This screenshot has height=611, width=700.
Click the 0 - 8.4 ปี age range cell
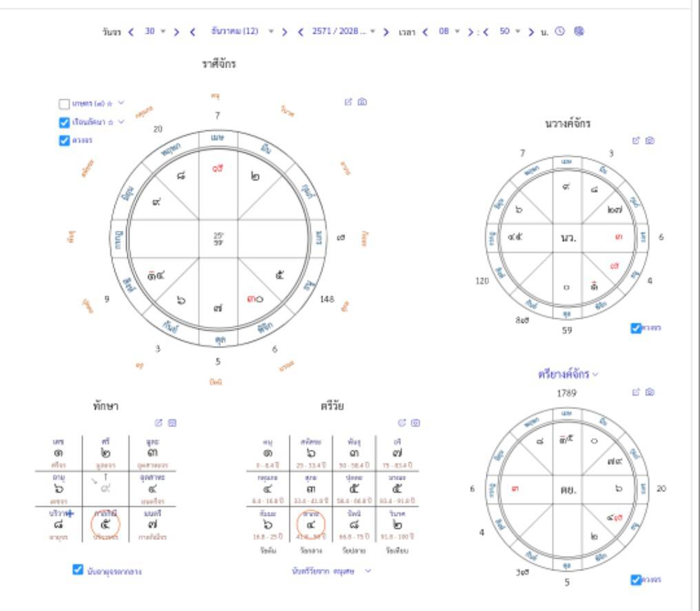click(x=267, y=466)
